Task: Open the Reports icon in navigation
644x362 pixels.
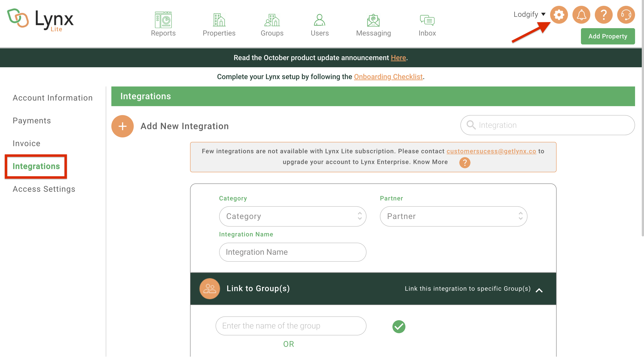Action: [163, 20]
